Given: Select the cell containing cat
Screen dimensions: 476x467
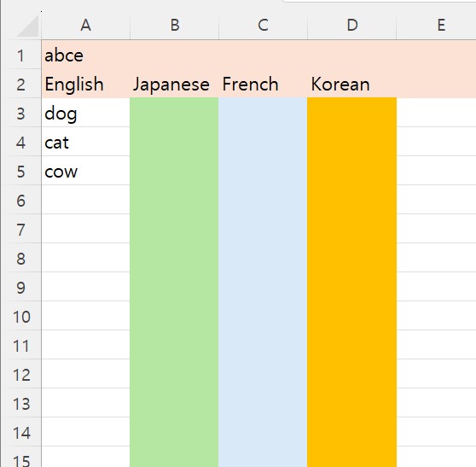Looking at the screenshot, I should click(x=86, y=142).
